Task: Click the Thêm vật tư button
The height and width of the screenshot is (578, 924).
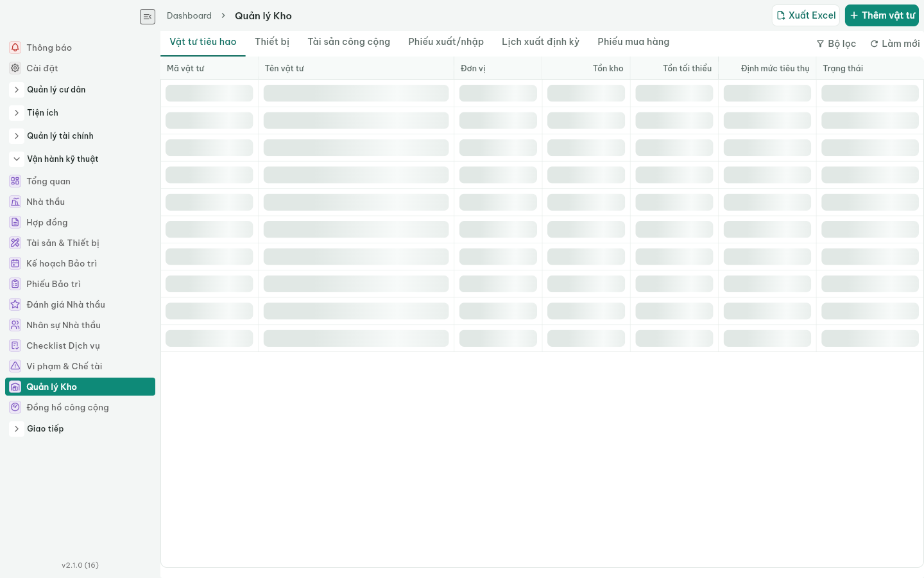Action: pos(882,15)
